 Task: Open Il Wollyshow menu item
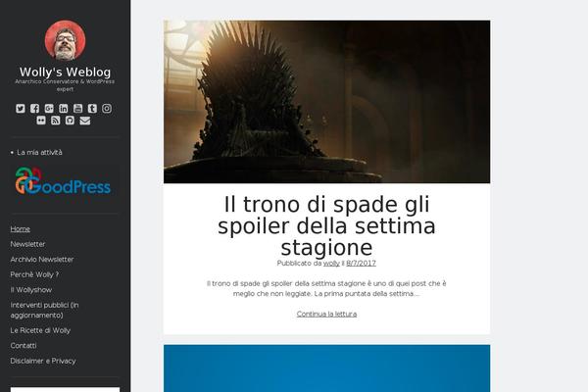pyautogui.click(x=31, y=290)
